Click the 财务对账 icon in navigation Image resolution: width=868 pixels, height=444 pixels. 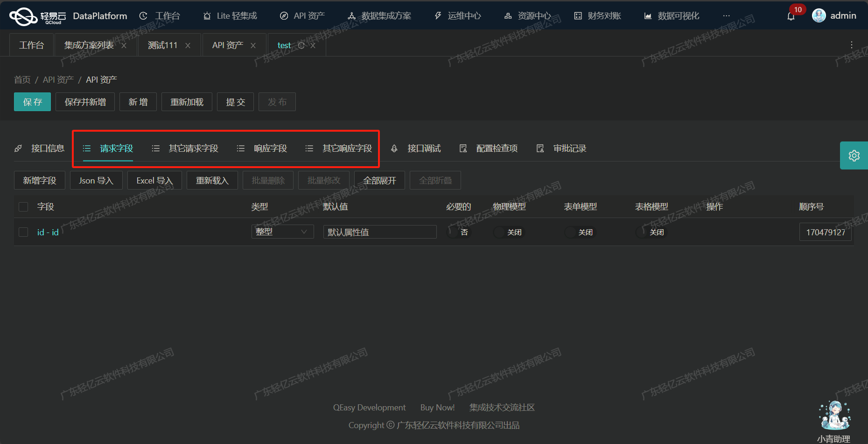click(x=578, y=16)
